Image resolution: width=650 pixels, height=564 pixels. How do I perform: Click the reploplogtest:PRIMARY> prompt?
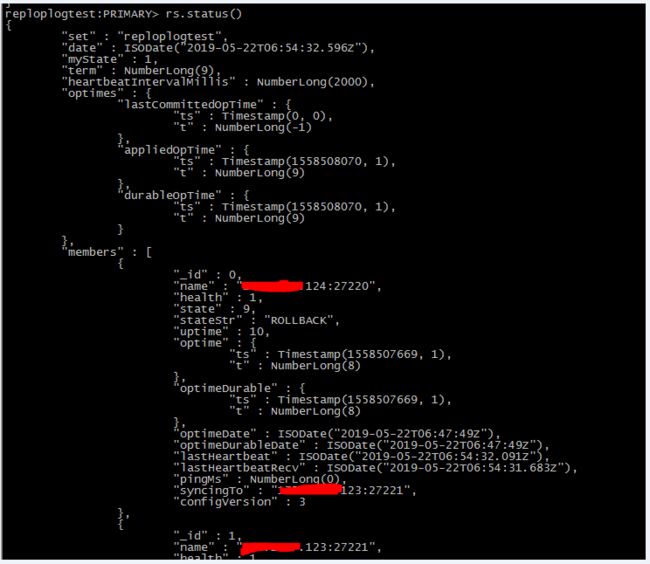[82, 14]
